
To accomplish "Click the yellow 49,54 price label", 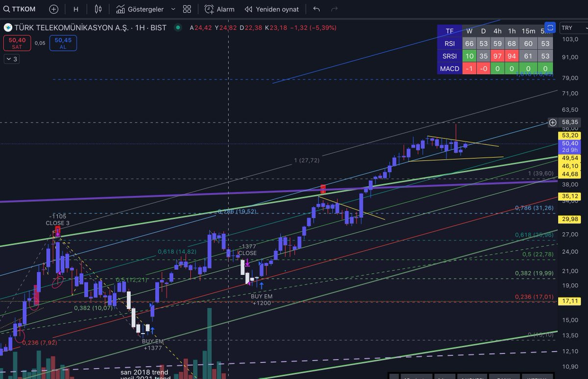I will (570, 158).
